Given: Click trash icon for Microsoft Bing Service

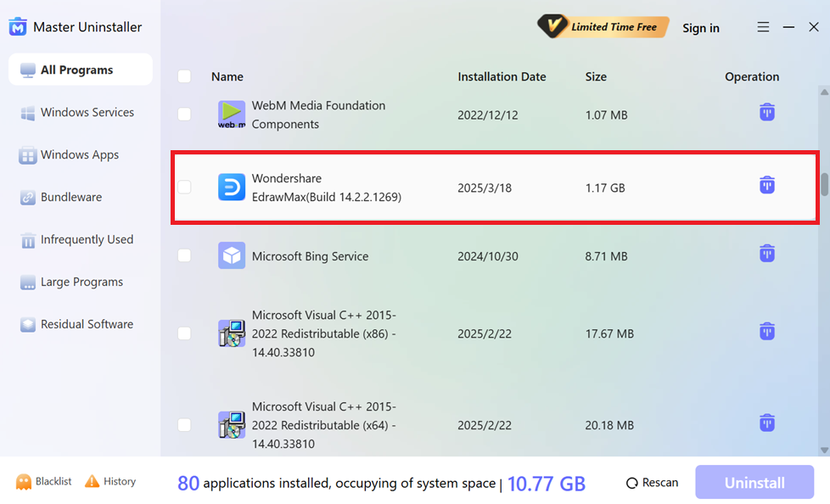Looking at the screenshot, I should [x=767, y=254].
